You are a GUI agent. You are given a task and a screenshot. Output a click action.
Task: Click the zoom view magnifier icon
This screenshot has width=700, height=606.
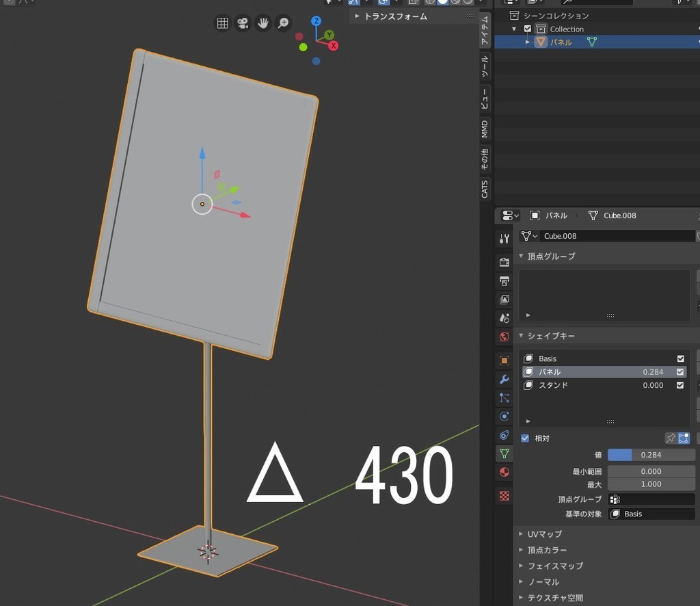coord(284,23)
